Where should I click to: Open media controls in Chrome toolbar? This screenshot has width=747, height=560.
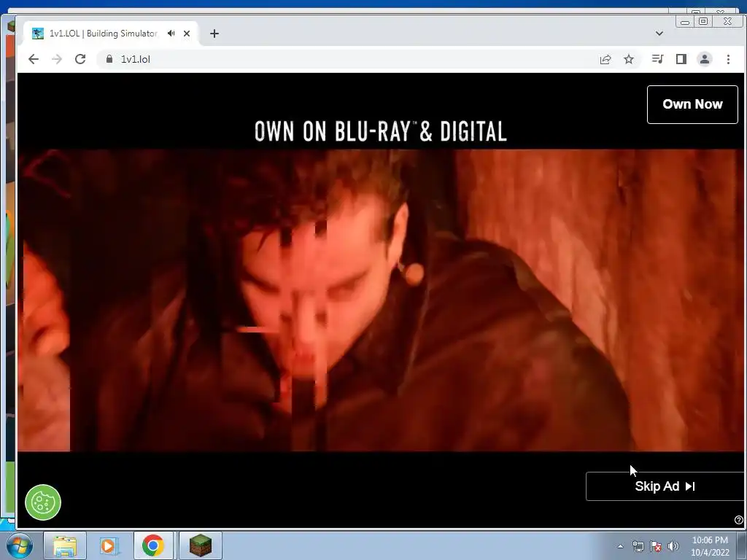pyautogui.click(x=657, y=59)
